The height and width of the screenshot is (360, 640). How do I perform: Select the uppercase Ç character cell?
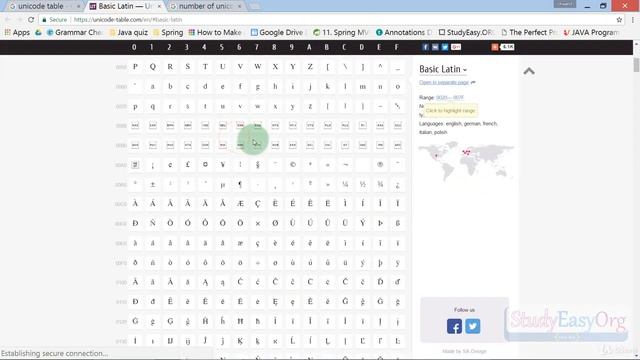pos(258,204)
